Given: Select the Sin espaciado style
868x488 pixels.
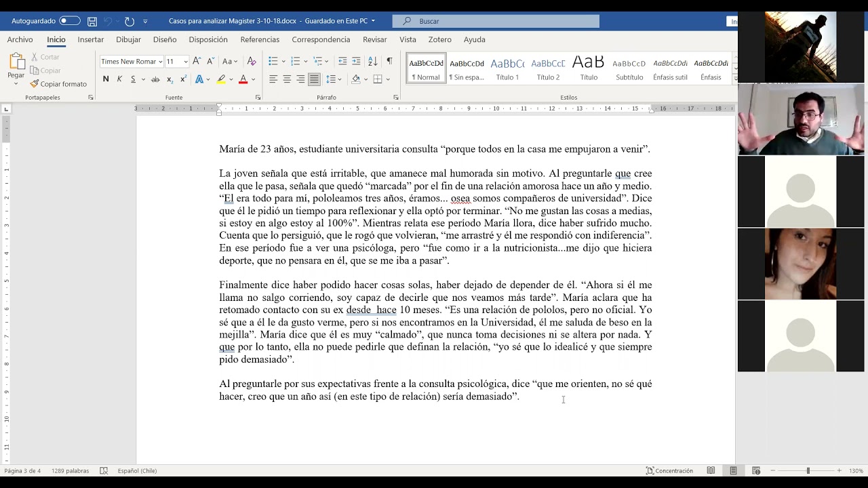Looking at the screenshot, I should pos(467,68).
